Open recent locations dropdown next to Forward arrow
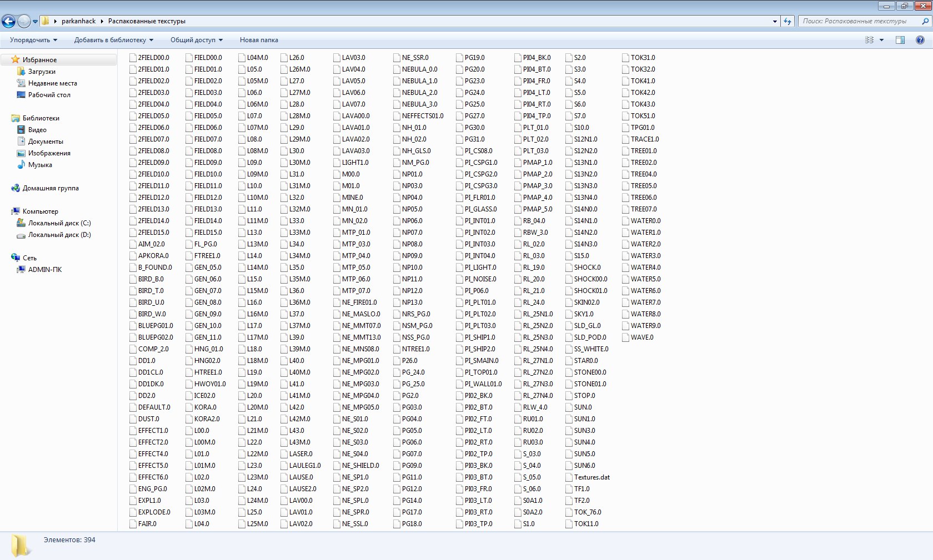933x560 pixels. [35, 22]
